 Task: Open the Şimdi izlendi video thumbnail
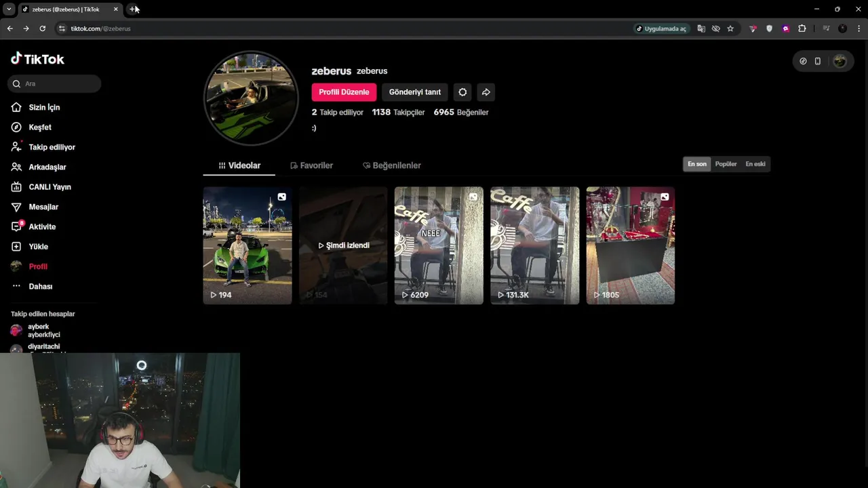click(x=343, y=245)
